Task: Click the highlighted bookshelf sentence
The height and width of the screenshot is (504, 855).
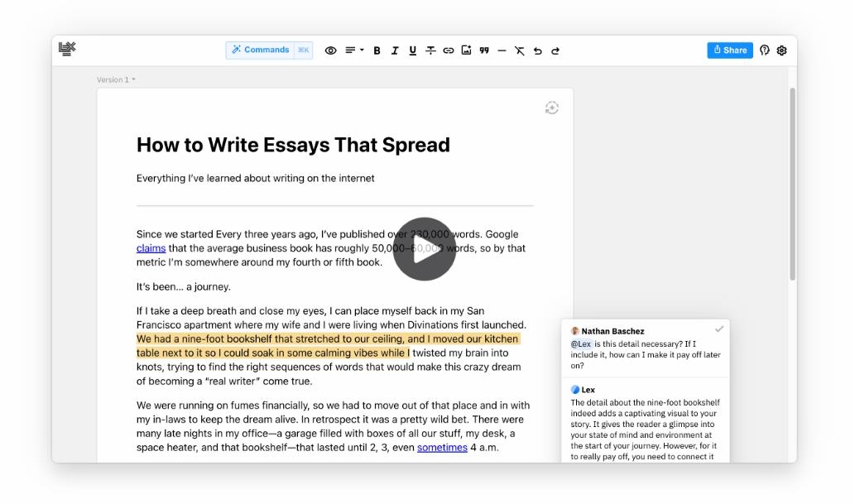Action: point(328,346)
